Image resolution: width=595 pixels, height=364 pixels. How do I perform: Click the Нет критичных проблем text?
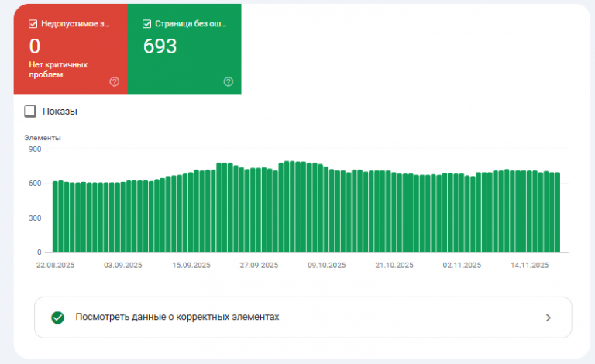(58, 70)
